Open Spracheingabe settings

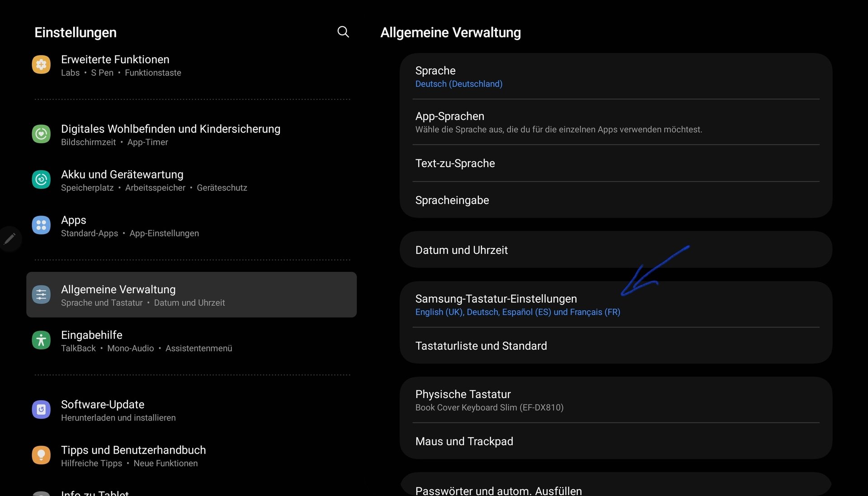(616, 200)
